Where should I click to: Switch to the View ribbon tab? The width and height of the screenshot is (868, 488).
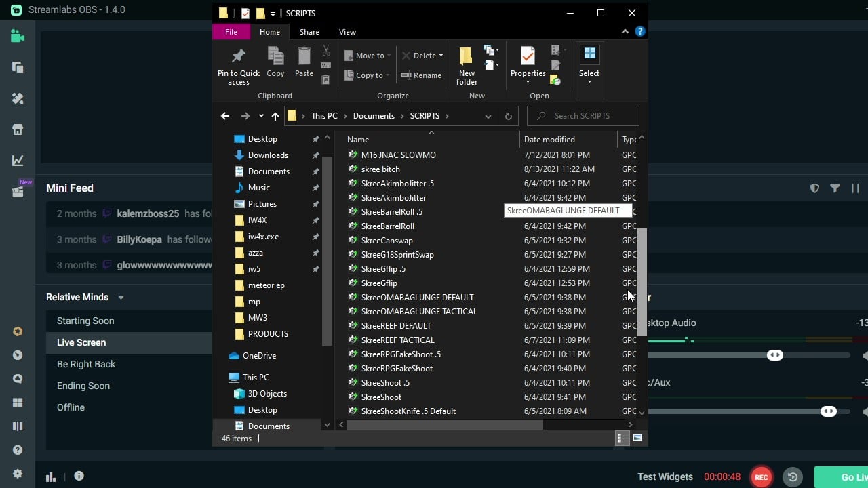click(x=347, y=32)
